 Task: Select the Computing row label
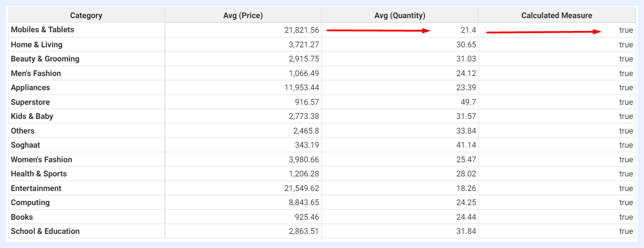[x=31, y=202]
